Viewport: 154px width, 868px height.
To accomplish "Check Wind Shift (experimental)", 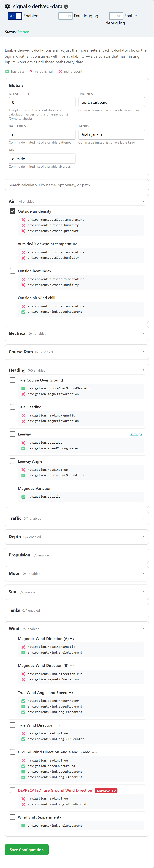I will tap(13, 817).
